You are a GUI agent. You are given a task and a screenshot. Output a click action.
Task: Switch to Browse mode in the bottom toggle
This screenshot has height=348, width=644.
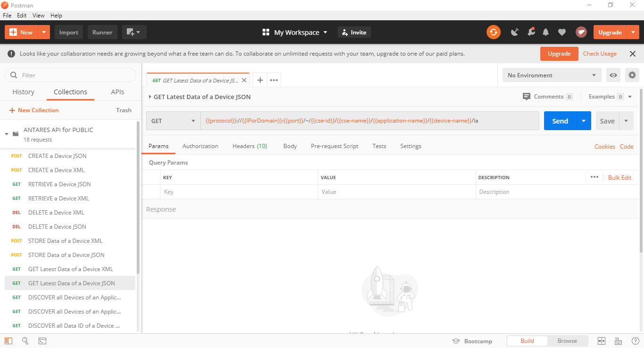tap(567, 341)
